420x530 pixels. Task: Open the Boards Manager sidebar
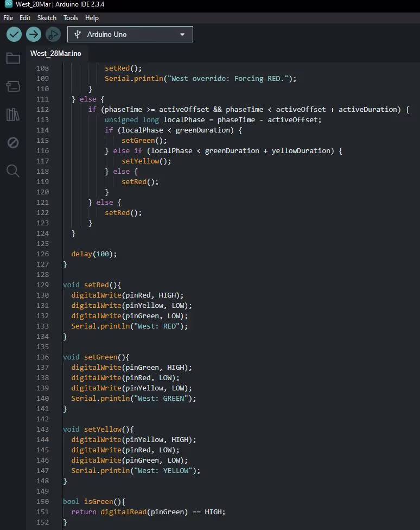coord(13,86)
